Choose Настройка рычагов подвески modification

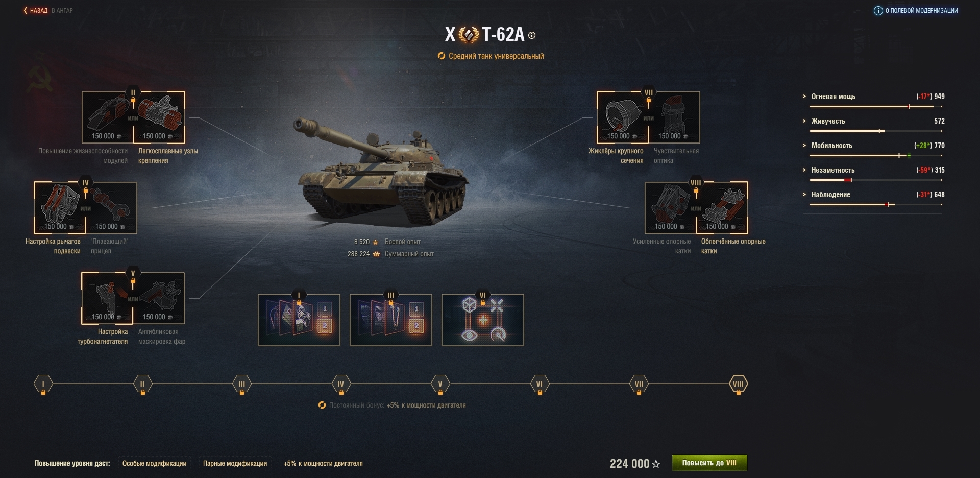(60, 208)
